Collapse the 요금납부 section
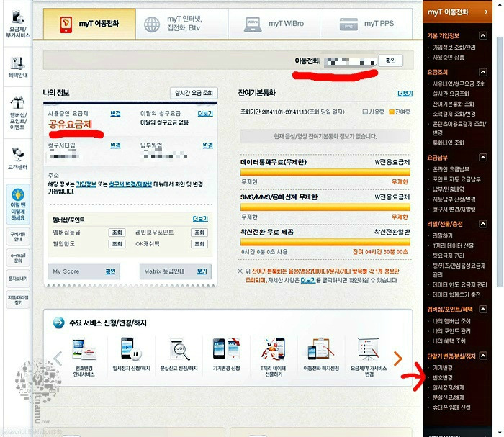The height and width of the screenshot is (437, 504). coord(483,158)
